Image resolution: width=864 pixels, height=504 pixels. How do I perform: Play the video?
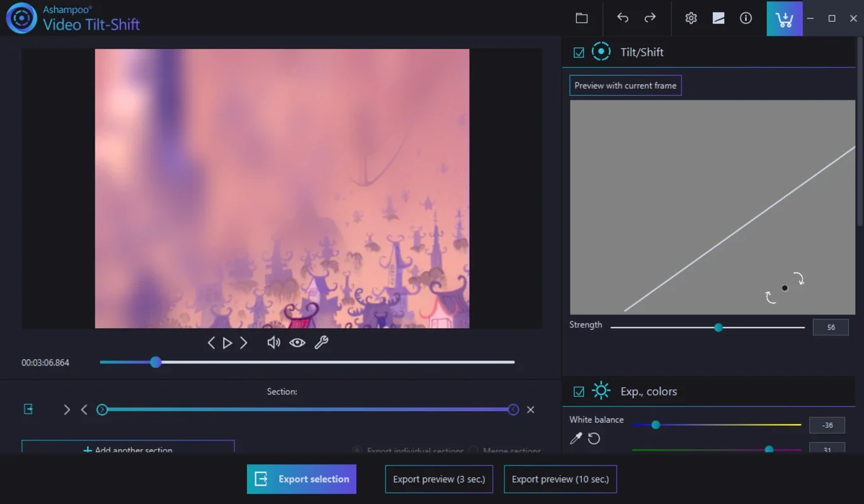(x=228, y=343)
